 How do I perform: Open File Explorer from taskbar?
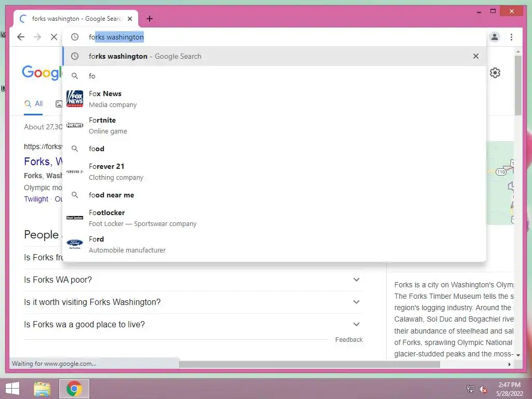pyautogui.click(x=42, y=389)
